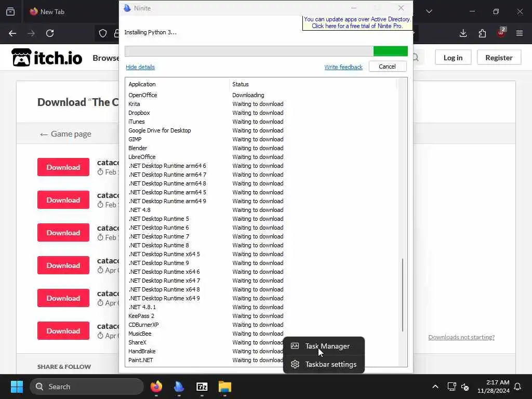Cancel the Ninite installation
Viewport: 532px width, 399px height.
click(387, 66)
